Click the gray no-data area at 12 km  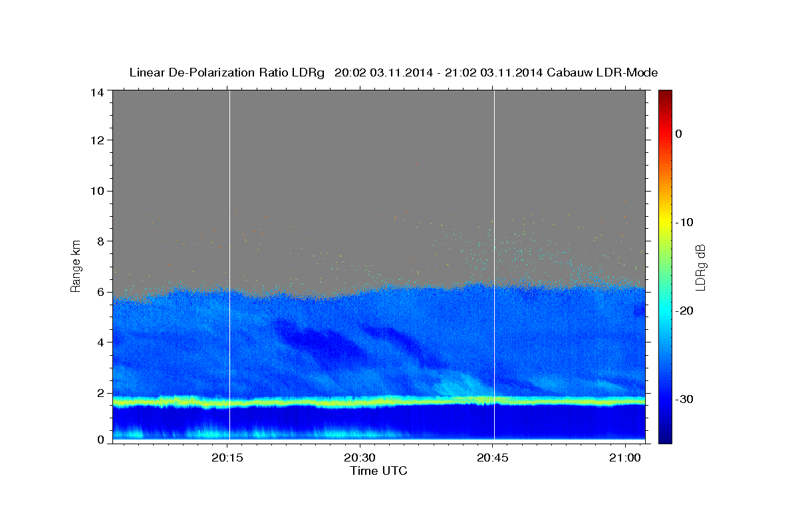(379, 140)
